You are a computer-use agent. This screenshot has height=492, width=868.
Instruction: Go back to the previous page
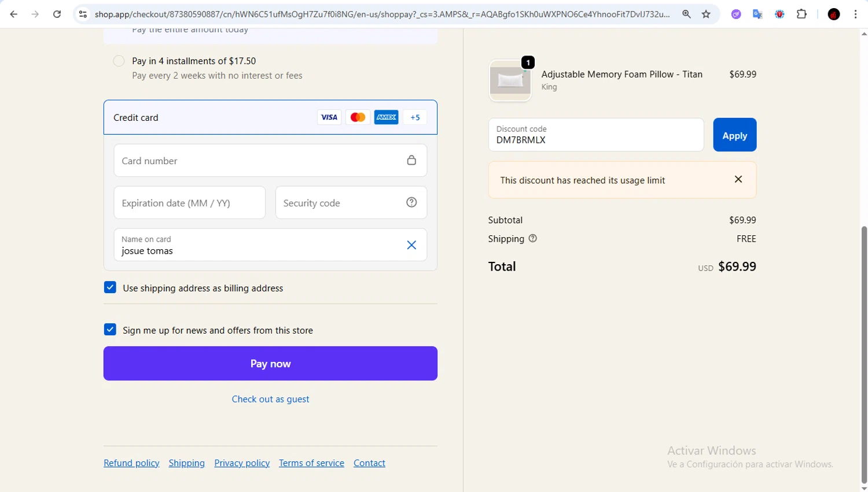click(14, 14)
